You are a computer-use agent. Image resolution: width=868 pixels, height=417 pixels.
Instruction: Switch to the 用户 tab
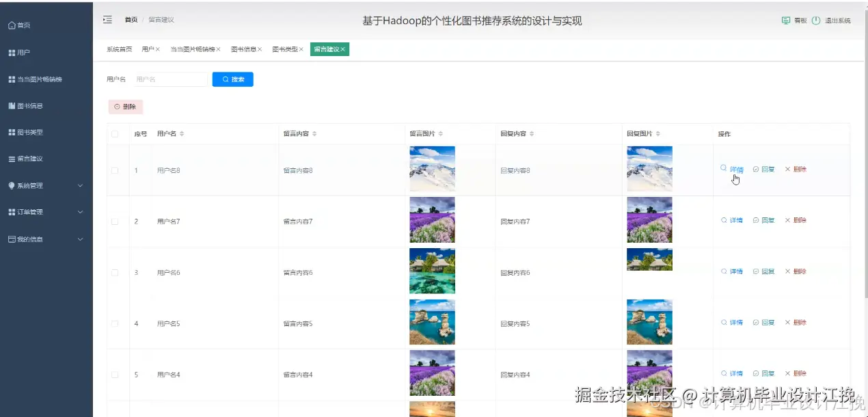[148, 49]
